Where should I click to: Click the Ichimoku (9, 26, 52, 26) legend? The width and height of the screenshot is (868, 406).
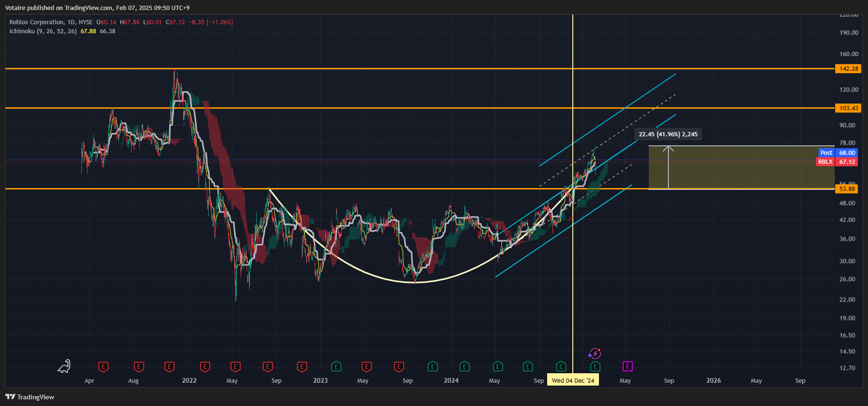[x=43, y=31]
